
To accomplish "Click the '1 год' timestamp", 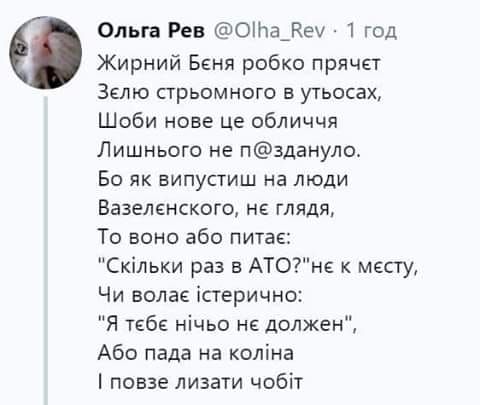I will pos(371,31).
